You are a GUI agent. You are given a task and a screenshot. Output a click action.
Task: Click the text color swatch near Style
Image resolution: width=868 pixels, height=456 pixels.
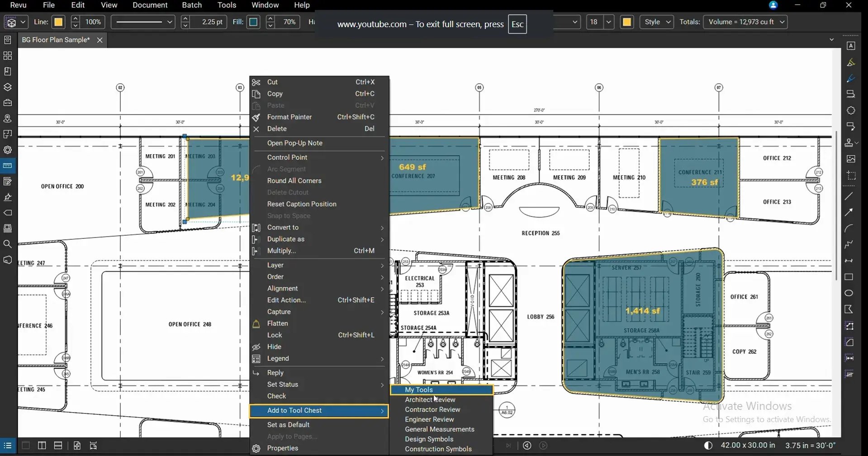pyautogui.click(x=627, y=22)
